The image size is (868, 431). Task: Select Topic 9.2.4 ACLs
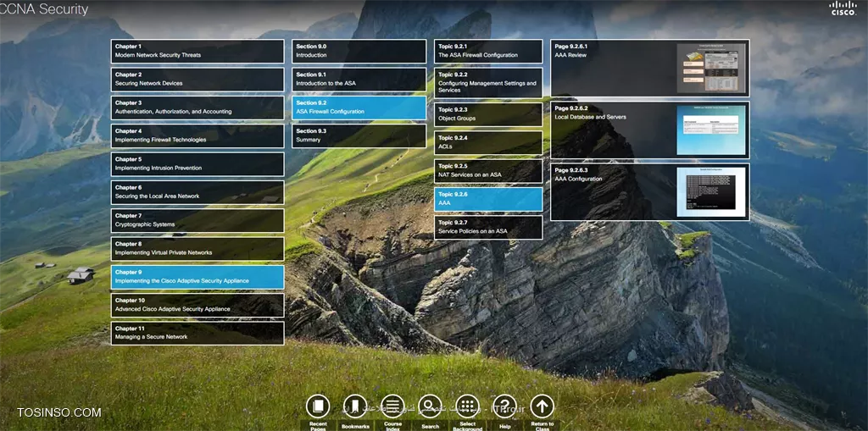click(488, 143)
